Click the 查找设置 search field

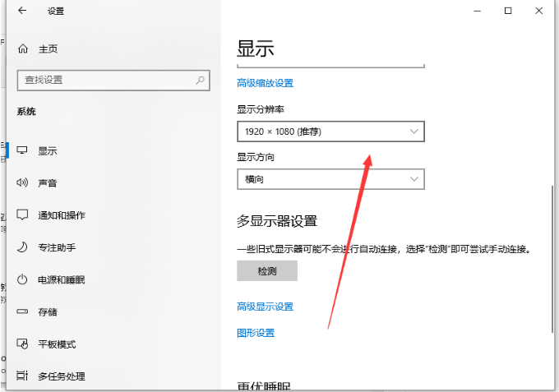113,81
